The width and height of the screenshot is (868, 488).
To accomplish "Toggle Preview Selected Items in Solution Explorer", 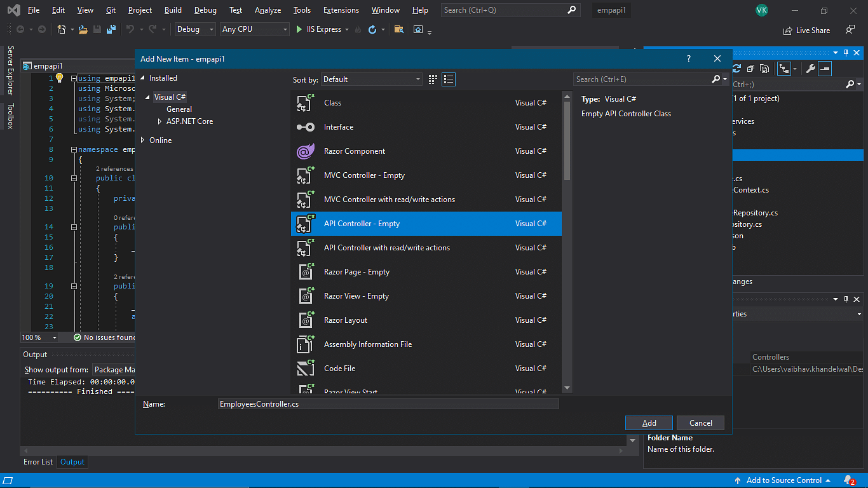I will (x=825, y=68).
